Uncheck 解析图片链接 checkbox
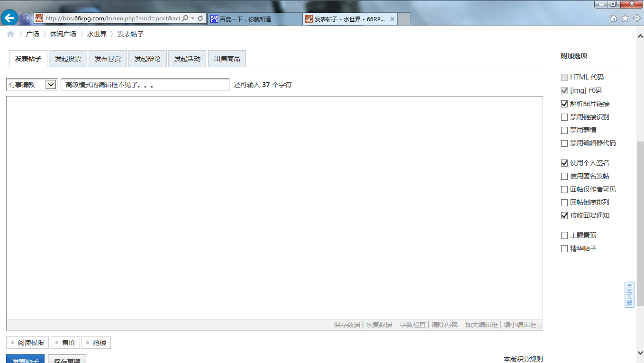The width and height of the screenshot is (644, 363). [564, 104]
